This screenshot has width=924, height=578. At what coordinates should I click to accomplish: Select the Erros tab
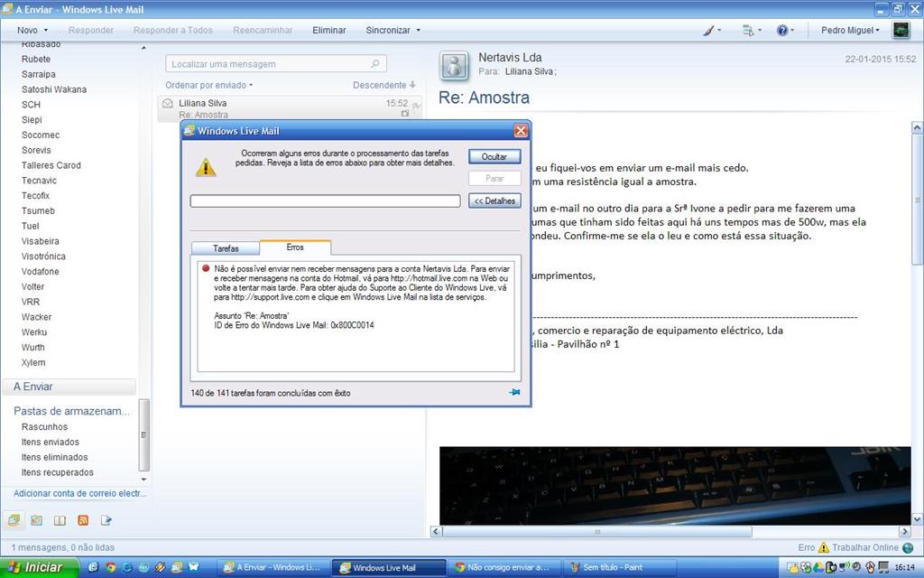295,247
